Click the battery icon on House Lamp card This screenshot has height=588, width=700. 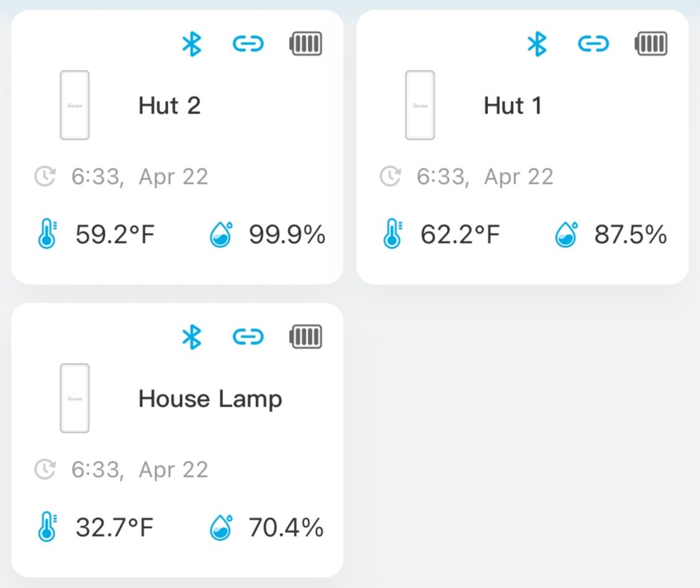coord(306,337)
